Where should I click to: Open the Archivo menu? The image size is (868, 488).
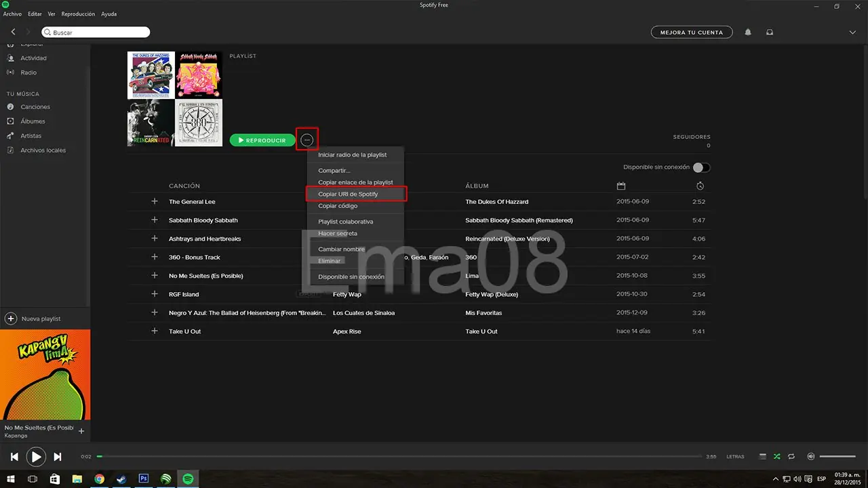[13, 14]
